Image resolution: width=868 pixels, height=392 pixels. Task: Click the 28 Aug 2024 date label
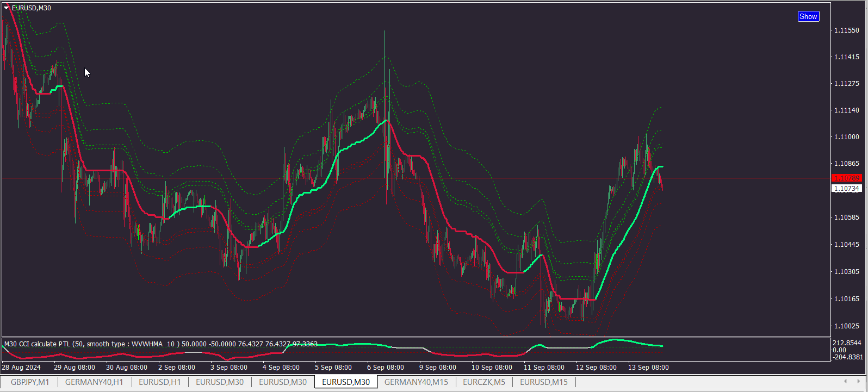[x=21, y=368]
